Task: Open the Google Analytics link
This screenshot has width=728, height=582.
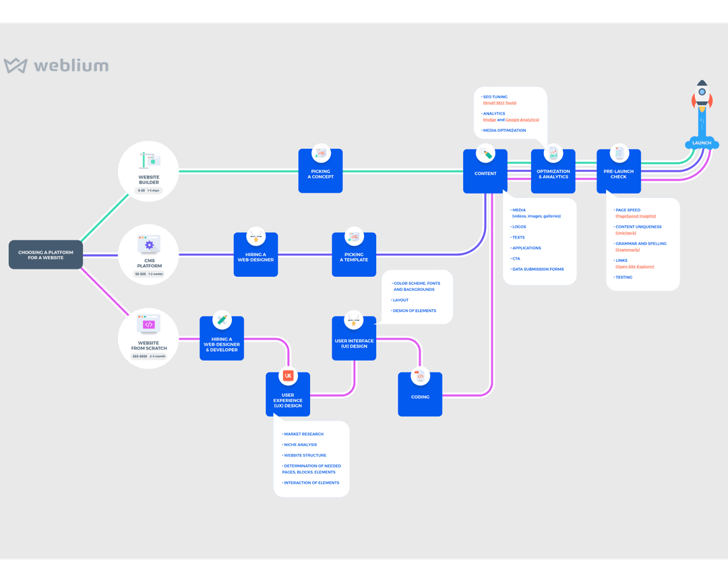Action: (x=522, y=120)
